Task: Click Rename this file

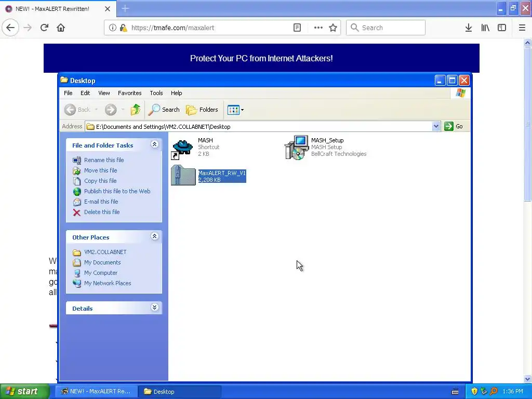Action: [x=104, y=160]
